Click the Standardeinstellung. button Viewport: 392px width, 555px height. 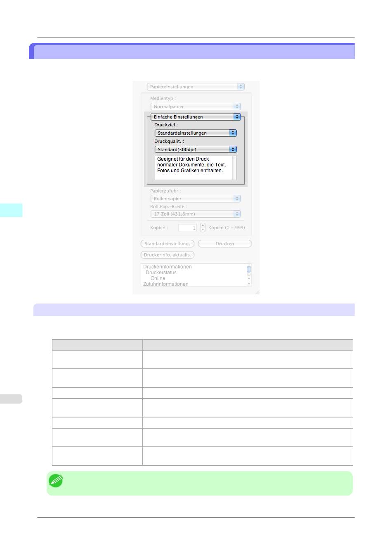click(168, 244)
